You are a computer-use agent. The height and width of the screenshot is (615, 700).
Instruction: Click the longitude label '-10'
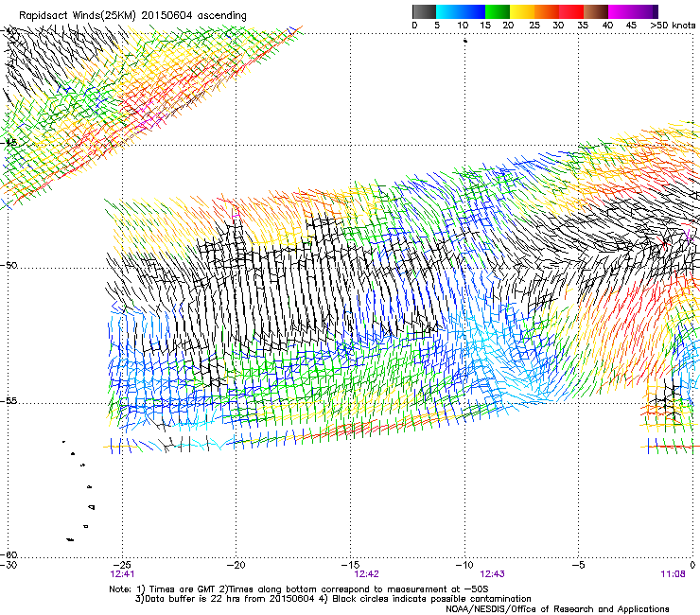click(464, 565)
